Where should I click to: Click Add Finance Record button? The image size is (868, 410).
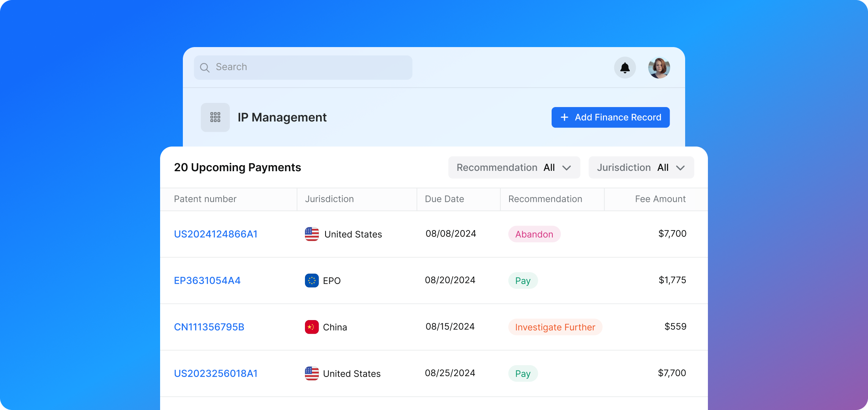click(x=610, y=117)
